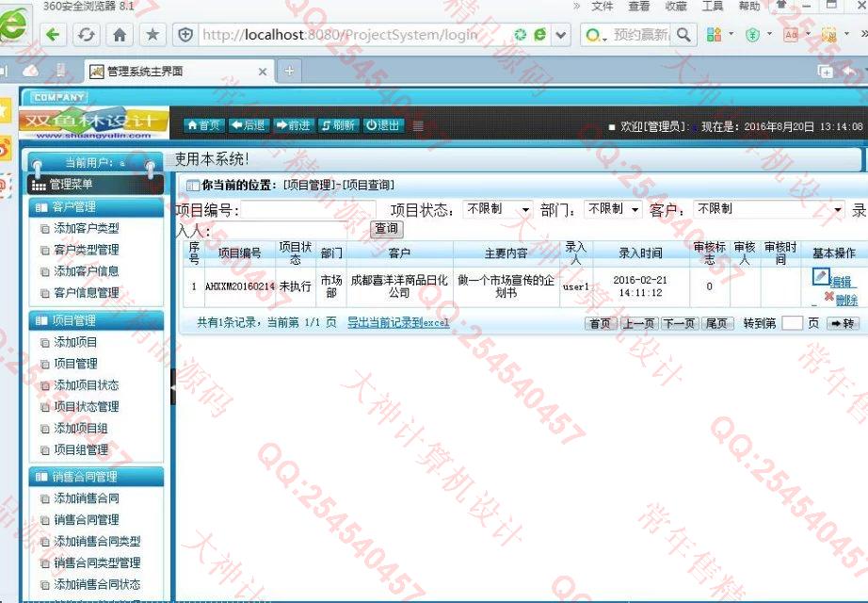Screen dimensions: 868x603
Task: Open 添加项目 in sidebar
Action: pyautogui.click(x=75, y=343)
